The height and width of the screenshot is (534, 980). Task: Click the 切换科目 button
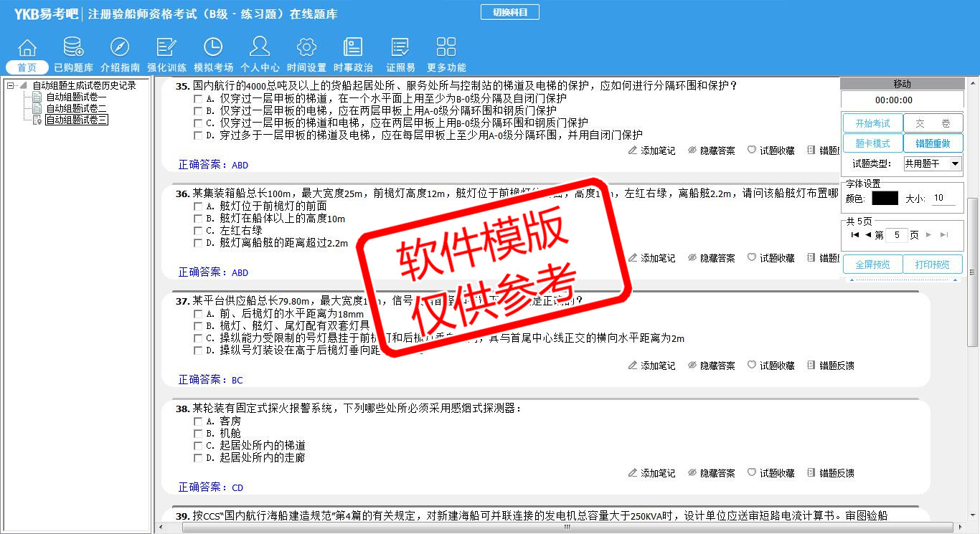(509, 12)
